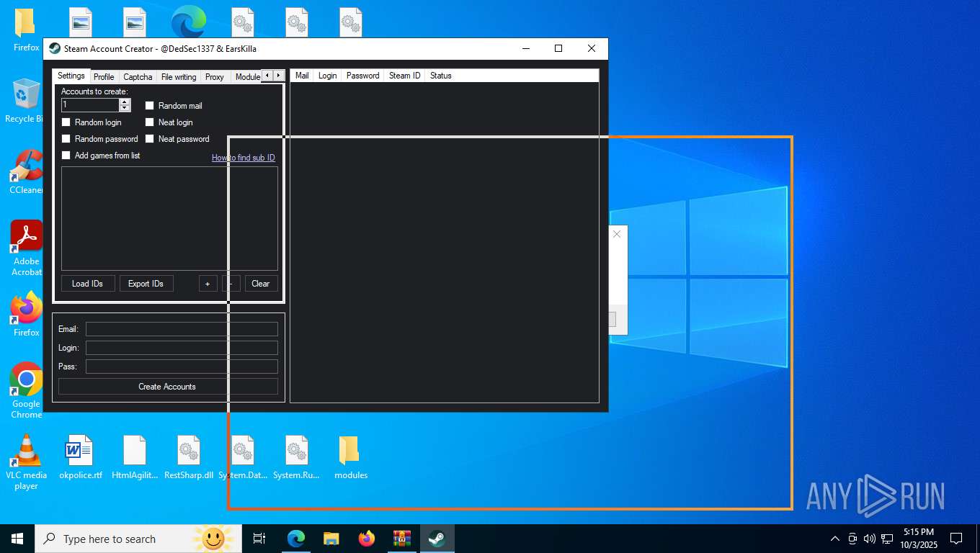The image size is (980, 553).
Task: Open the Profile tab
Action: (104, 76)
